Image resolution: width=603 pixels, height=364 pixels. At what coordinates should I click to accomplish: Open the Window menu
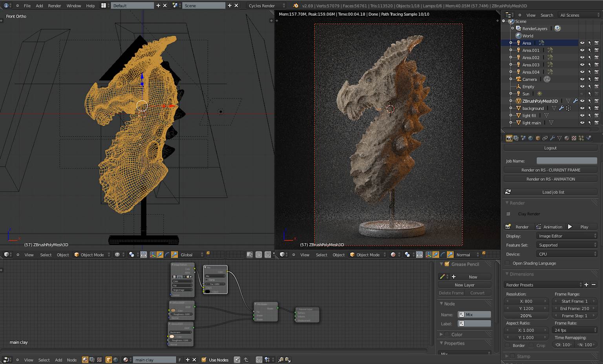click(x=74, y=5)
